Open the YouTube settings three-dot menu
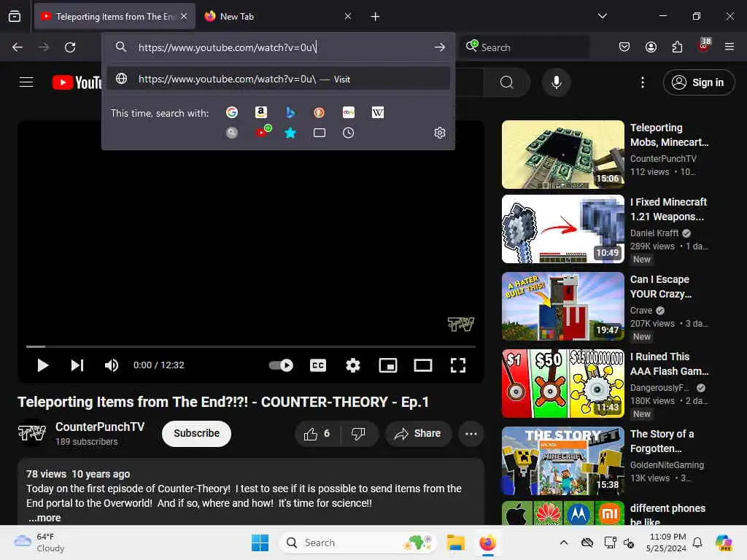747x560 pixels. coord(642,82)
